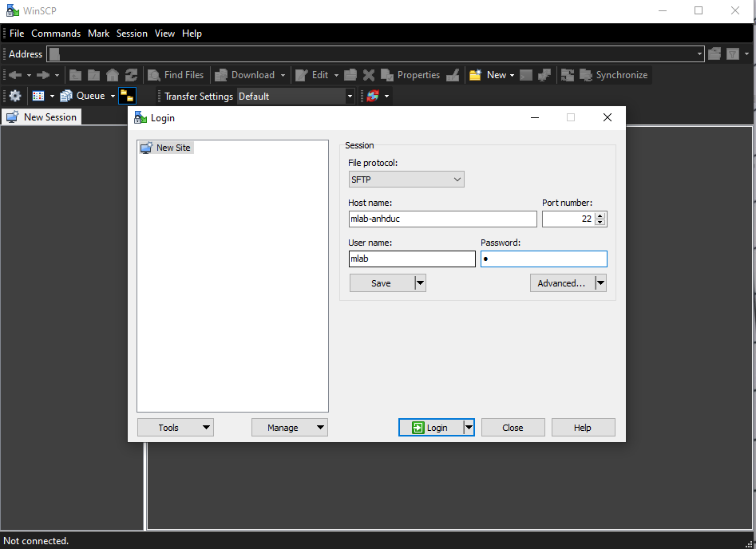Screen dimensions: 756x549
Task: Expand the Advanced button dropdown arrow
Action: (600, 283)
